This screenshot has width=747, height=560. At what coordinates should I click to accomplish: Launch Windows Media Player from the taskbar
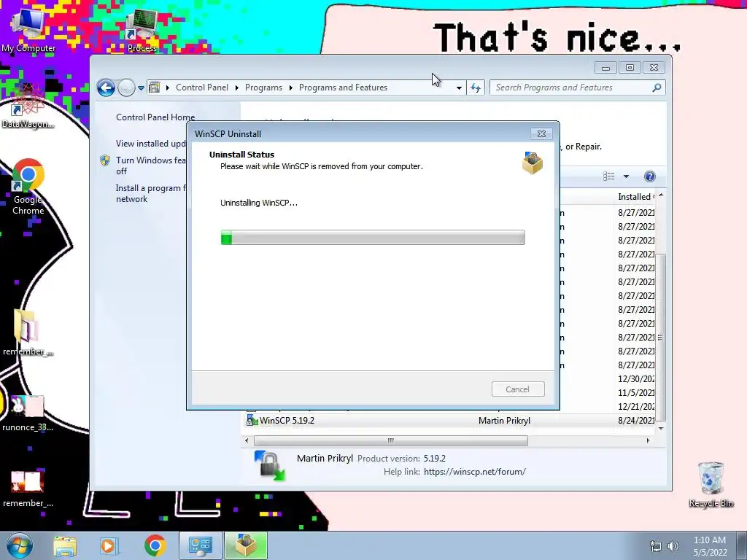coord(108,545)
